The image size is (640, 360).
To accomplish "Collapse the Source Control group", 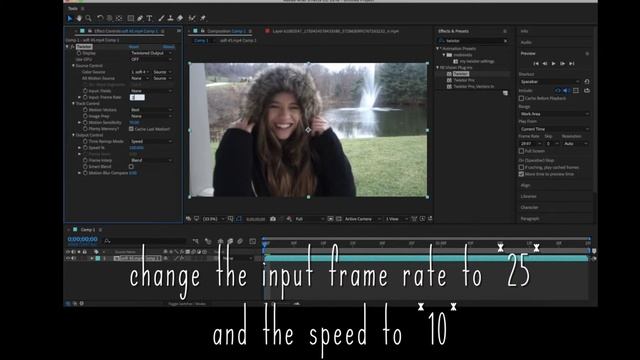I will 73,66.
